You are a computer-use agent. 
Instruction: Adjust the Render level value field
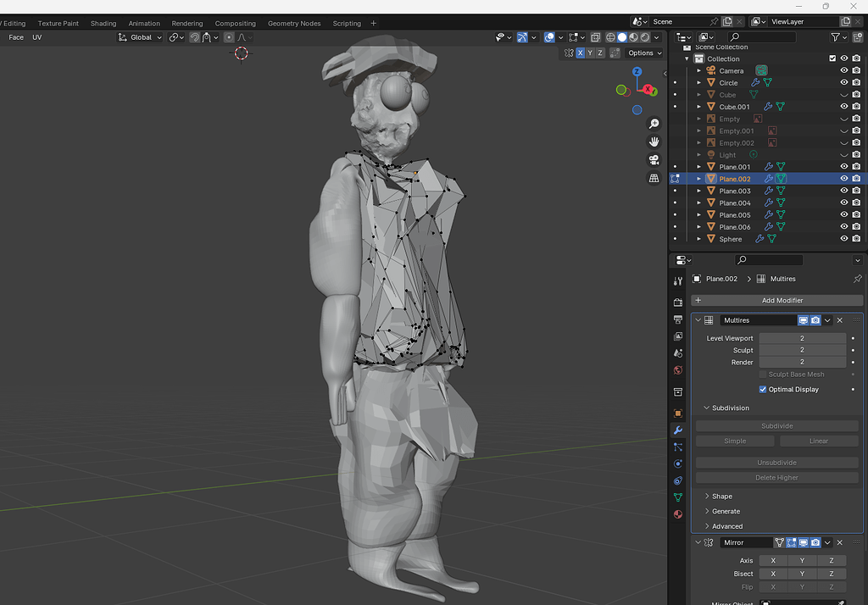tap(802, 362)
